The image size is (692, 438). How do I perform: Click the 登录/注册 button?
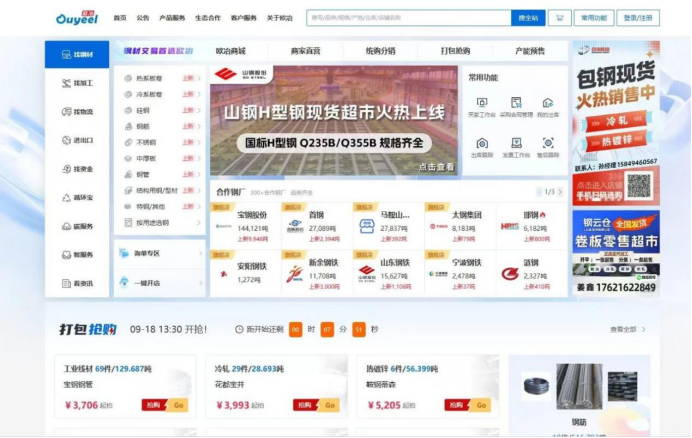pos(638,18)
